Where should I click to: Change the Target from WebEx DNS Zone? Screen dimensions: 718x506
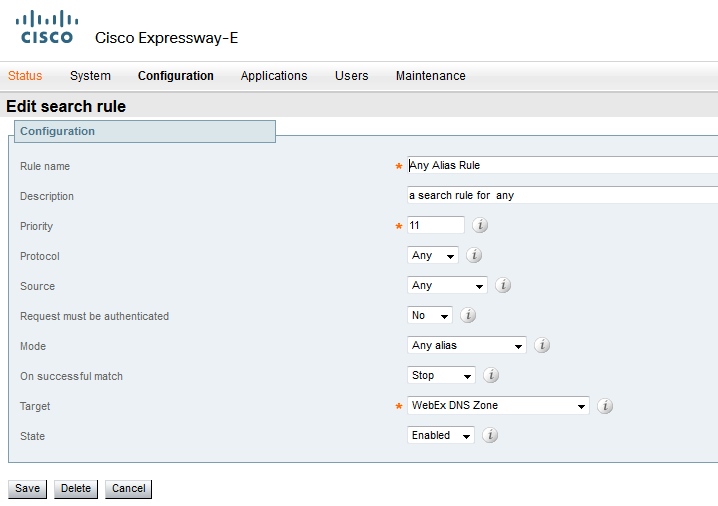498,405
